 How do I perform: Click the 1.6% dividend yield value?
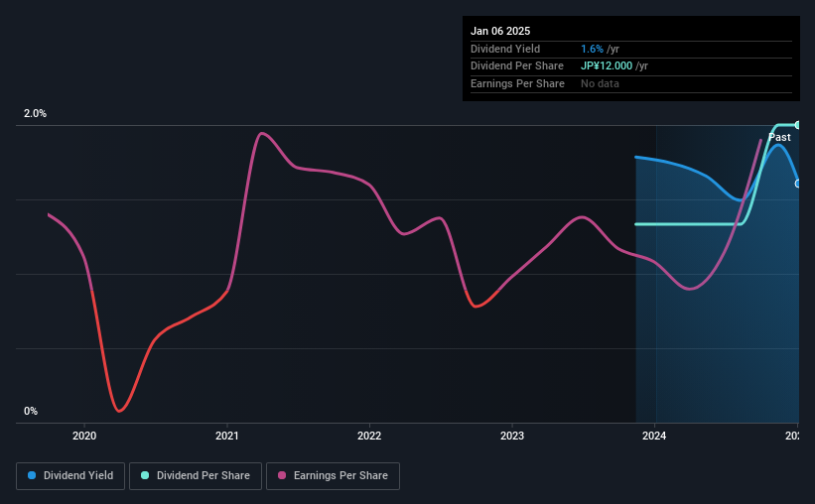592,49
